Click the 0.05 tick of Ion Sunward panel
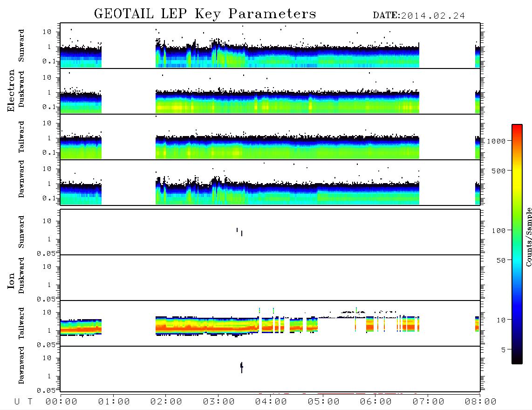The height and width of the screenshot is (410, 532). [x=47, y=253]
